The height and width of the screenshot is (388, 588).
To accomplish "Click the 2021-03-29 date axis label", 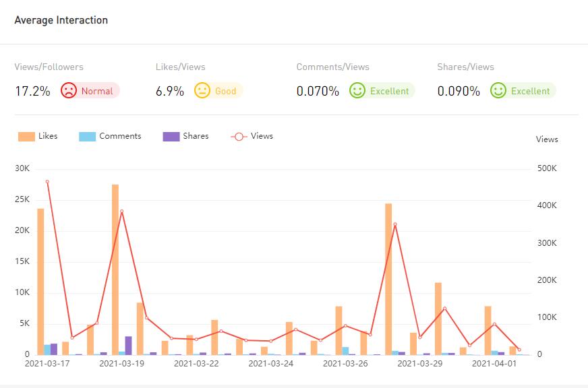I will click(419, 364).
